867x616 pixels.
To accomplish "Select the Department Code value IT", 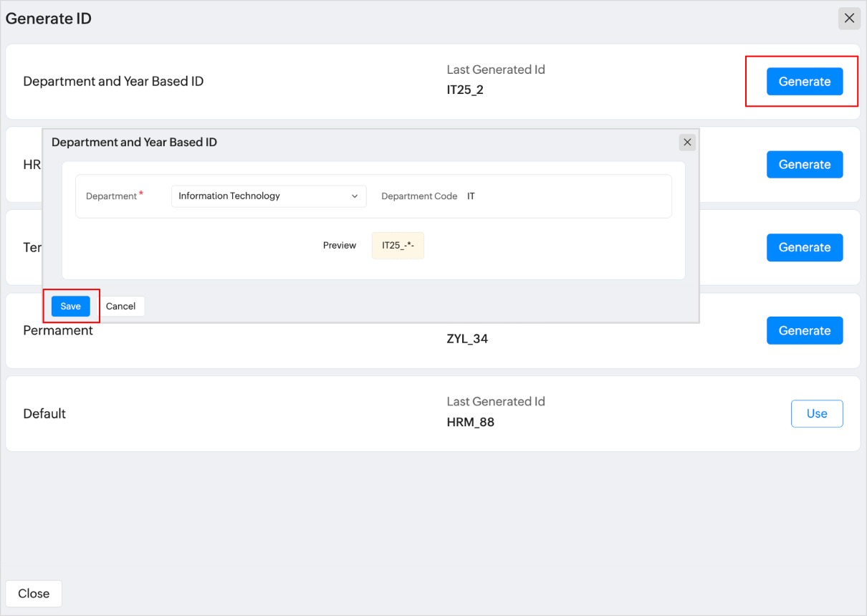I will pyautogui.click(x=471, y=196).
